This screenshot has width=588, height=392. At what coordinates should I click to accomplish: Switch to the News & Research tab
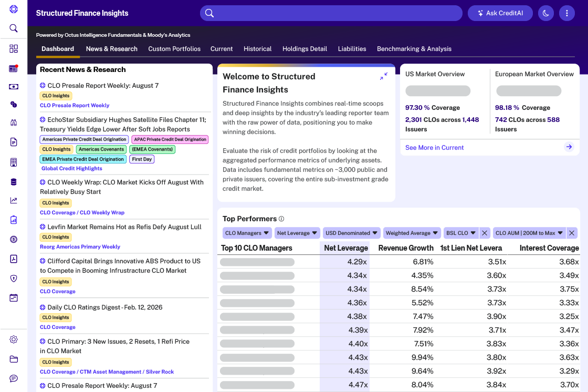pos(112,49)
